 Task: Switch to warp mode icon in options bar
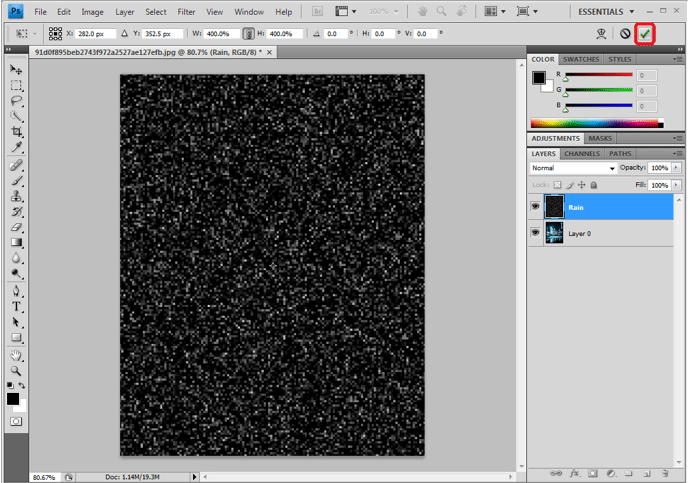click(600, 33)
